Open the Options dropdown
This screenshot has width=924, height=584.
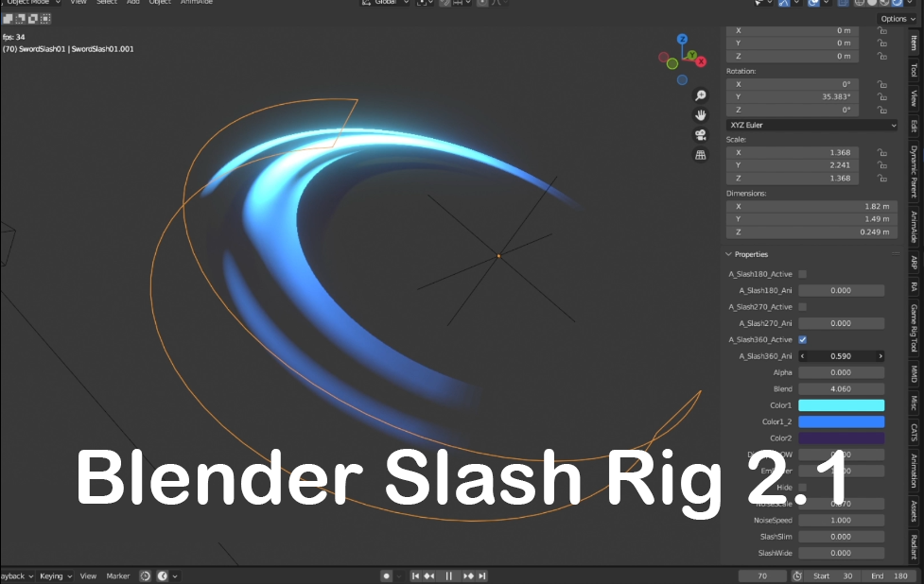pos(898,19)
